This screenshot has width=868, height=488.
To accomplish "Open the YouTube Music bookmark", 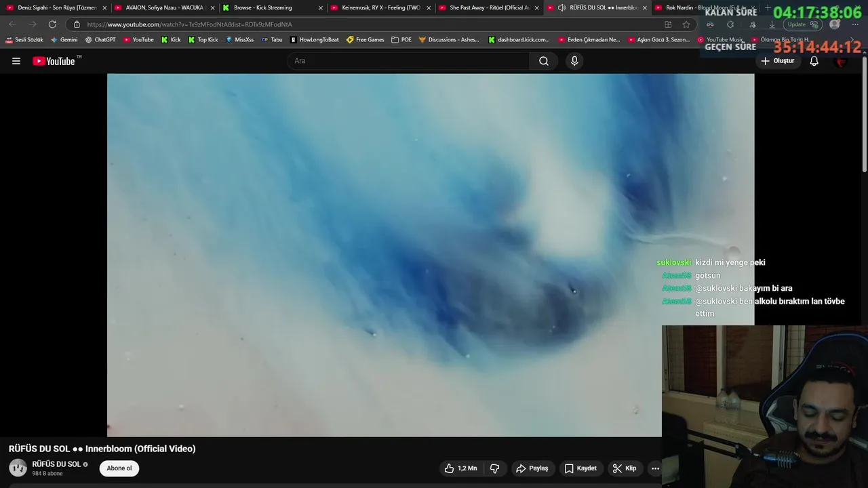I will 721,40.
